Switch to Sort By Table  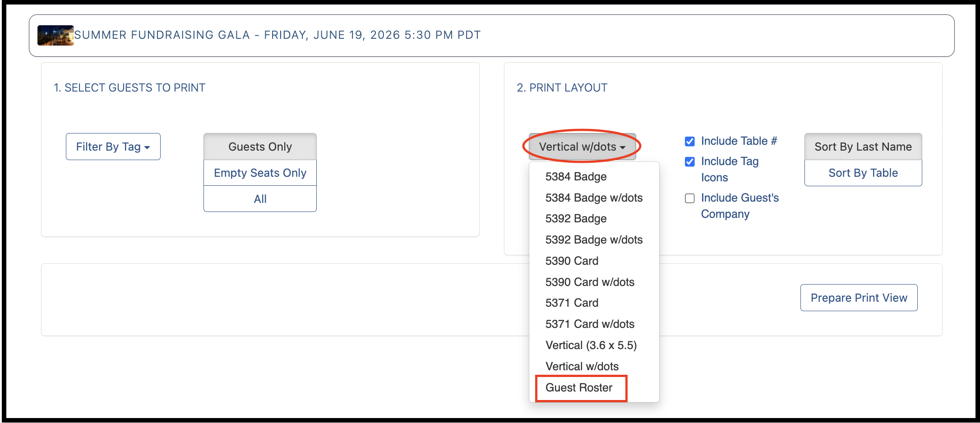pyautogui.click(x=863, y=173)
